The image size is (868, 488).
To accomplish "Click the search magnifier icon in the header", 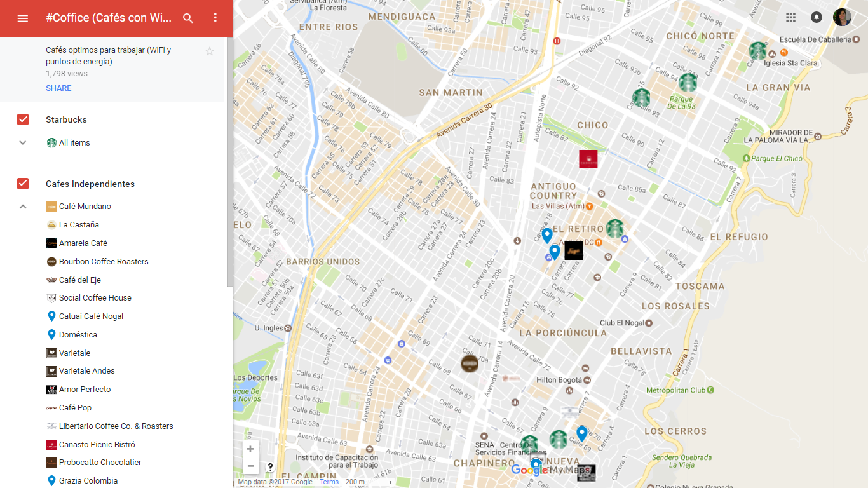I will point(188,18).
